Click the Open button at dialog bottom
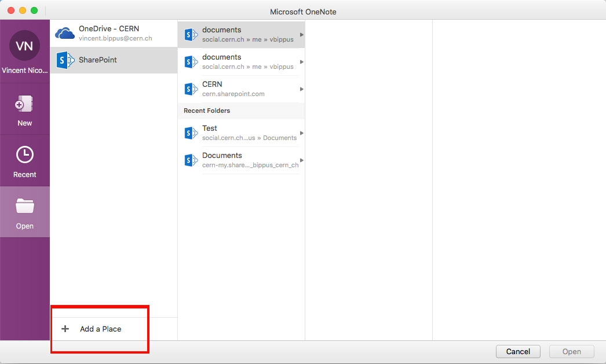The image size is (606, 364). pos(572,352)
